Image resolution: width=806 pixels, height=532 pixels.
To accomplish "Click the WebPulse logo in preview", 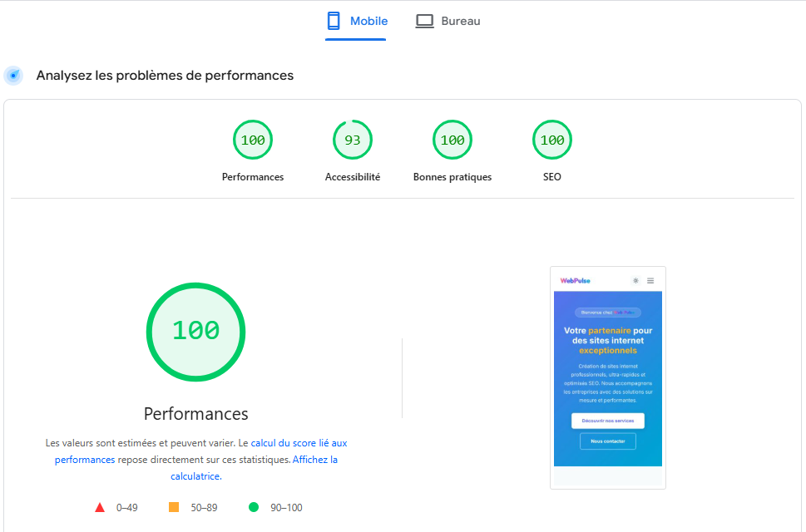I will tap(576, 281).
